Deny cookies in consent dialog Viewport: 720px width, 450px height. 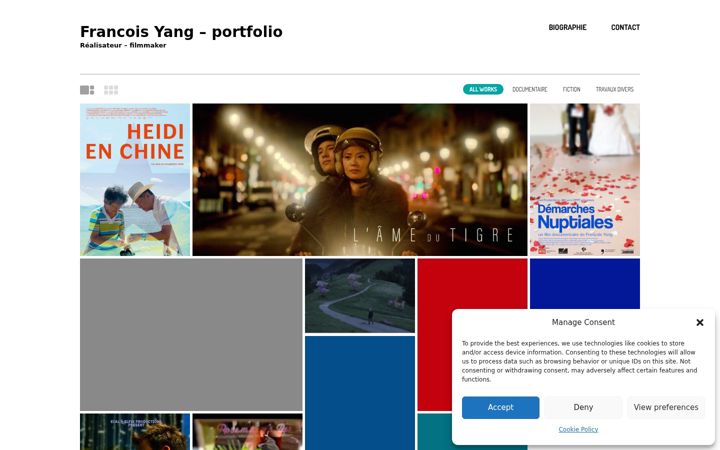pyautogui.click(x=583, y=407)
